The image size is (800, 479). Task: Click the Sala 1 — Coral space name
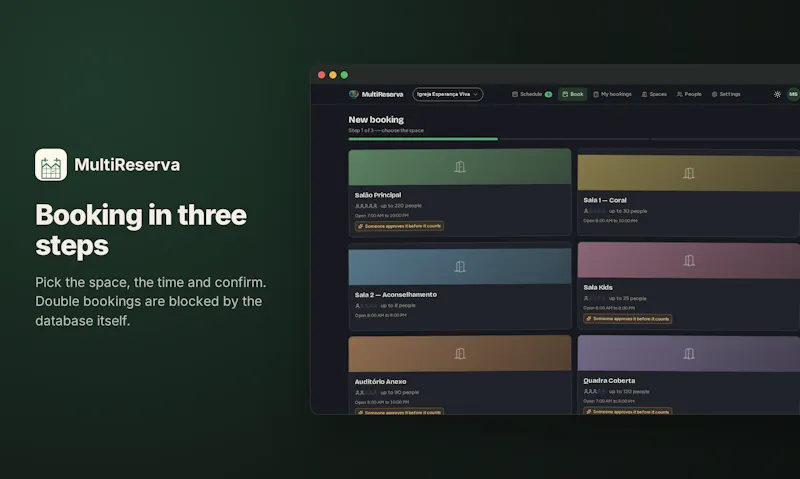pos(605,200)
